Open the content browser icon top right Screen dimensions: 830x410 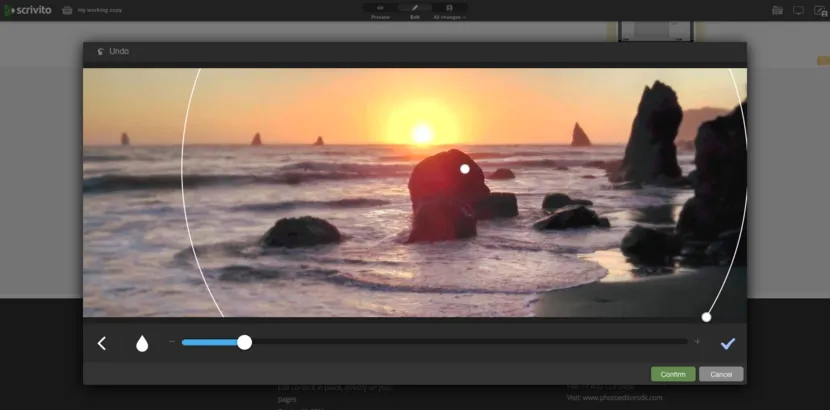777,10
